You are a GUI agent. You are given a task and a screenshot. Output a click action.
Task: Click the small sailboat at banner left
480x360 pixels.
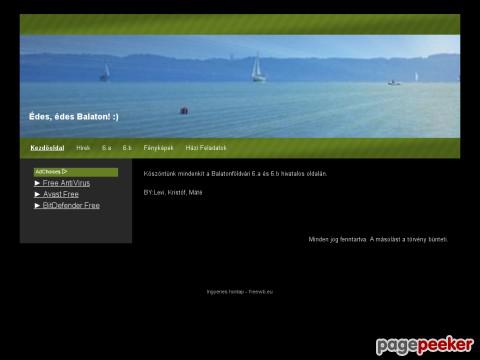point(105,73)
